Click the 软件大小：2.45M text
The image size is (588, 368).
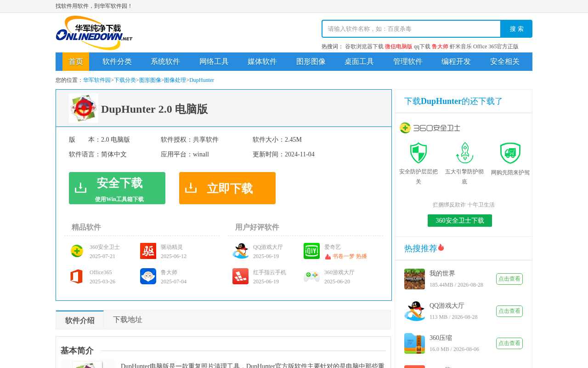(277, 140)
